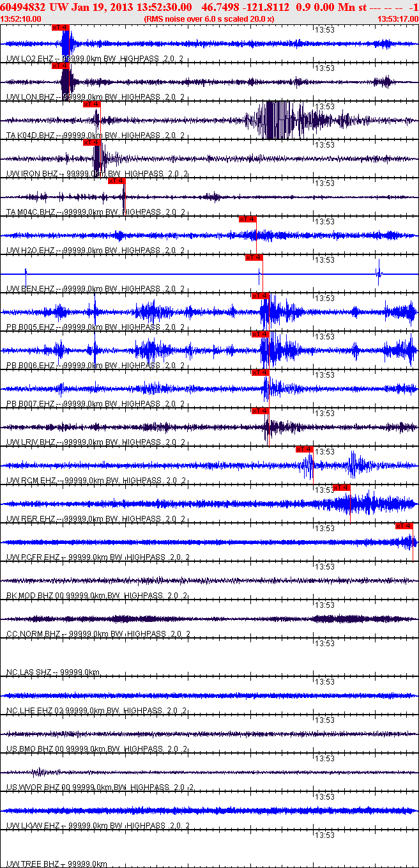
Task: Click the 'UW PCFR EHZ' station label
Action: click(x=33, y=557)
